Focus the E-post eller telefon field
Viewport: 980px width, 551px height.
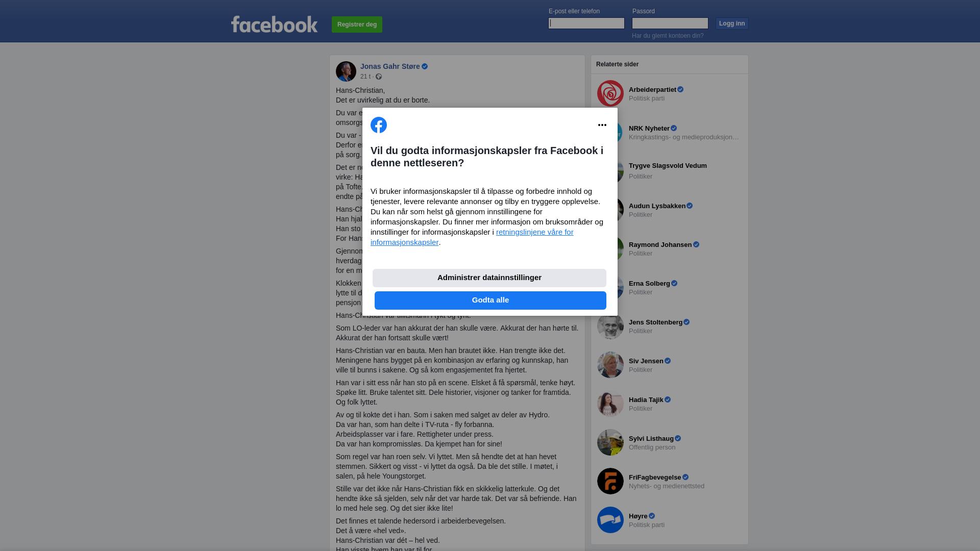click(586, 23)
